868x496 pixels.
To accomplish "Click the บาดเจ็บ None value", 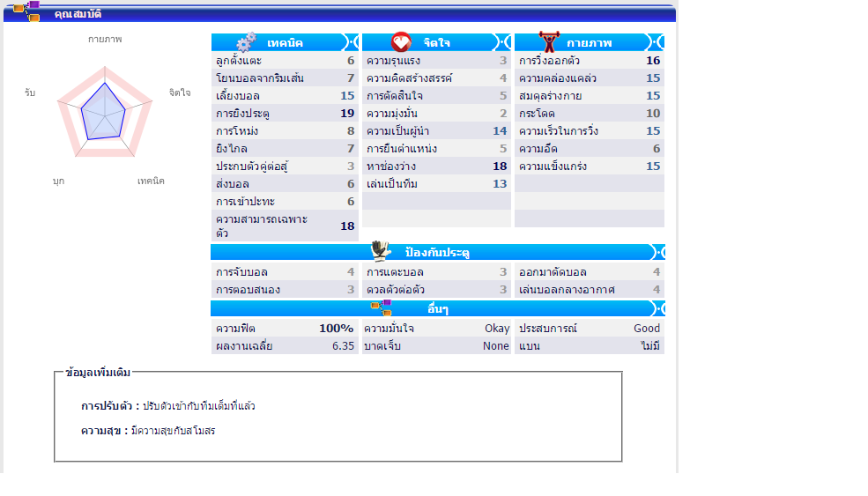I will click(496, 346).
